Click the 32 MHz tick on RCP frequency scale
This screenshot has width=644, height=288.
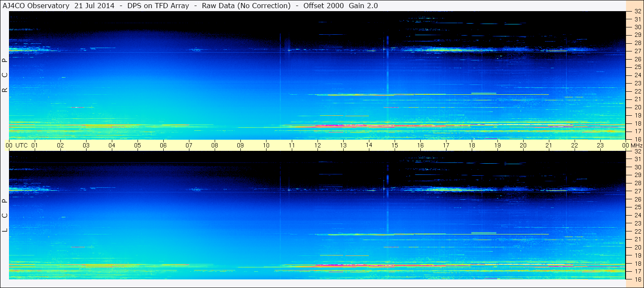click(x=638, y=11)
